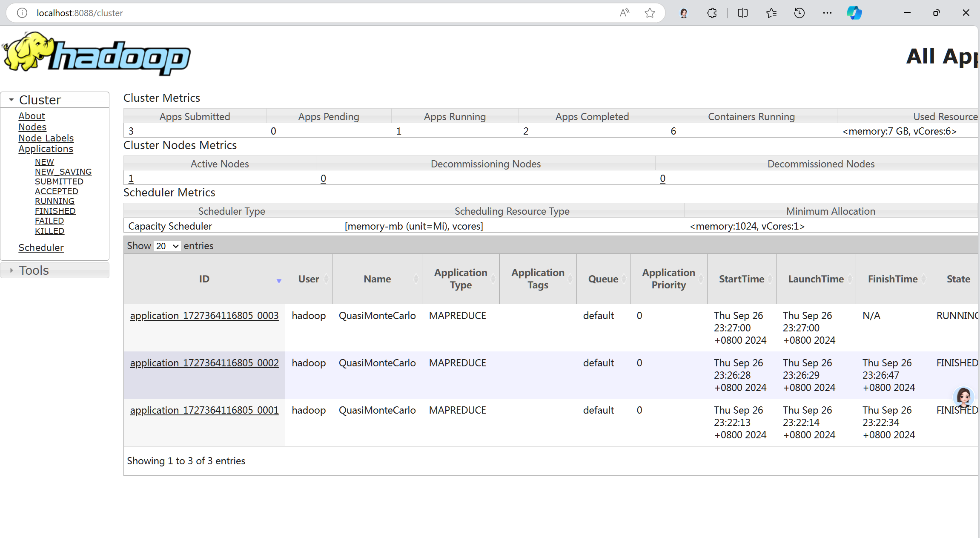Collapse the Cluster sidebar section

click(x=54, y=100)
